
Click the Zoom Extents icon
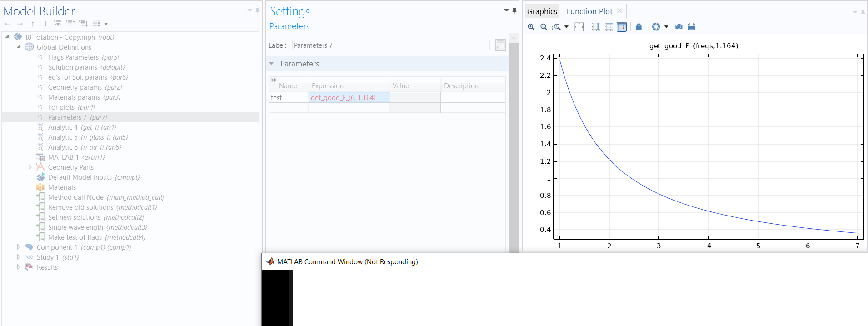[x=579, y=27]
